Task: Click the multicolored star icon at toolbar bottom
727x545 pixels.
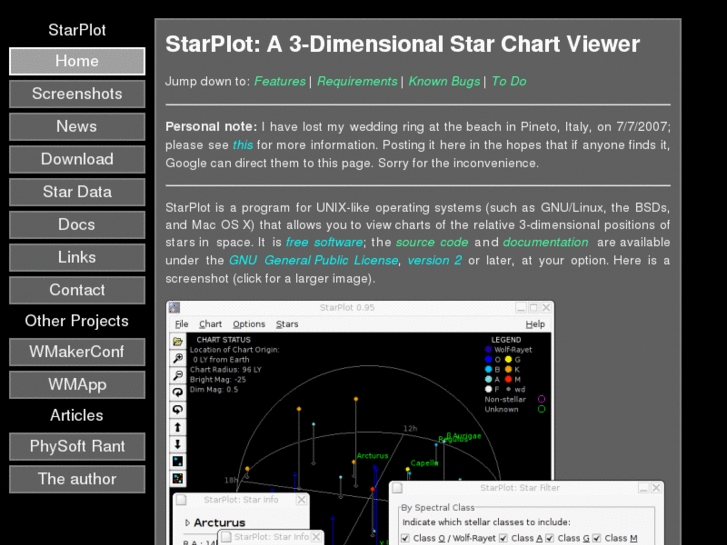Action: (x=178, y=478)
